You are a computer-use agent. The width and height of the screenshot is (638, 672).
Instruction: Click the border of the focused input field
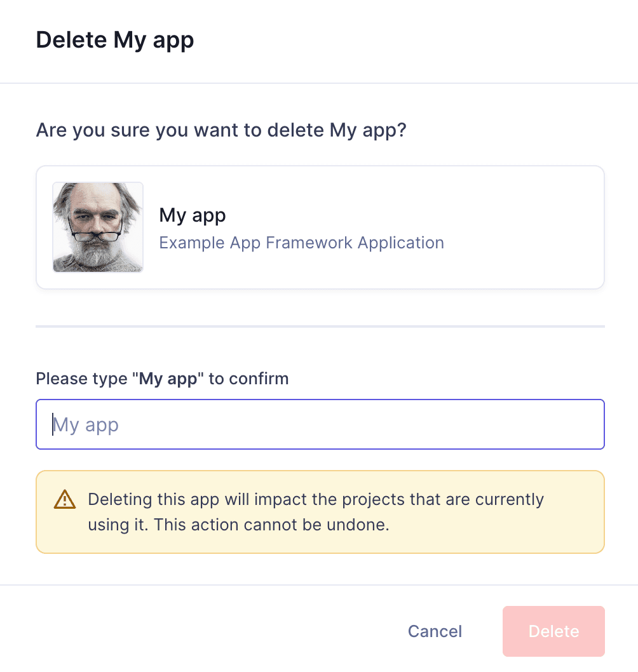coord(320,400)
